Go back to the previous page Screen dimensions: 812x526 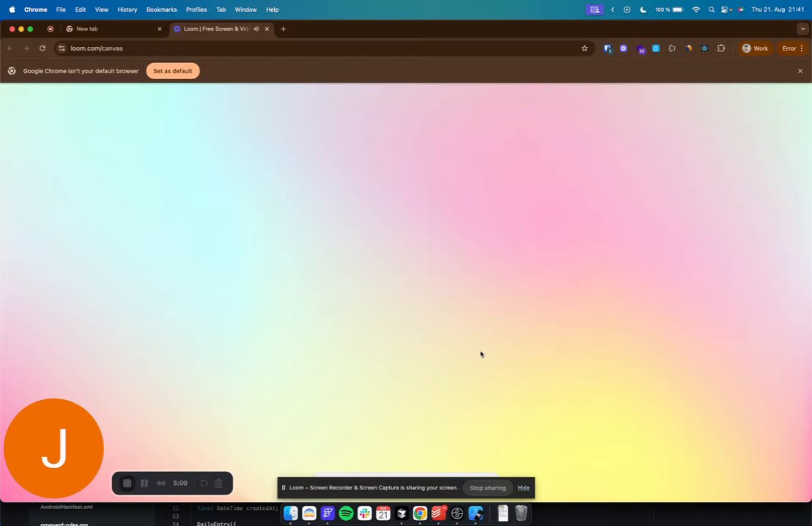click(10, 48)
